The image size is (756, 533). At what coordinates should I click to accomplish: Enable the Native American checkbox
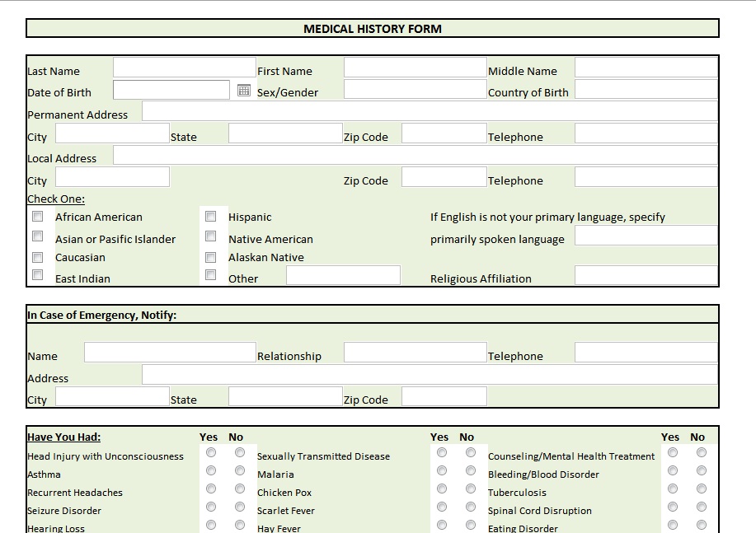click(x=211, y=237)
